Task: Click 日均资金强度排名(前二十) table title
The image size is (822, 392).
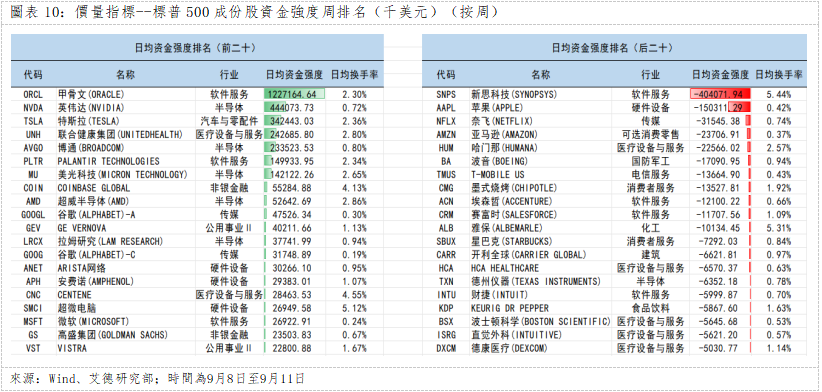Action: (196, 48)
